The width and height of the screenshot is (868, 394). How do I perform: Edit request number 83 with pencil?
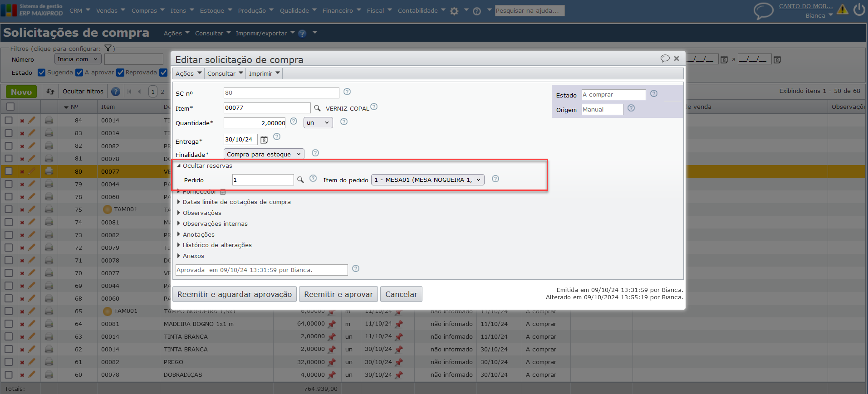(31, 133)
